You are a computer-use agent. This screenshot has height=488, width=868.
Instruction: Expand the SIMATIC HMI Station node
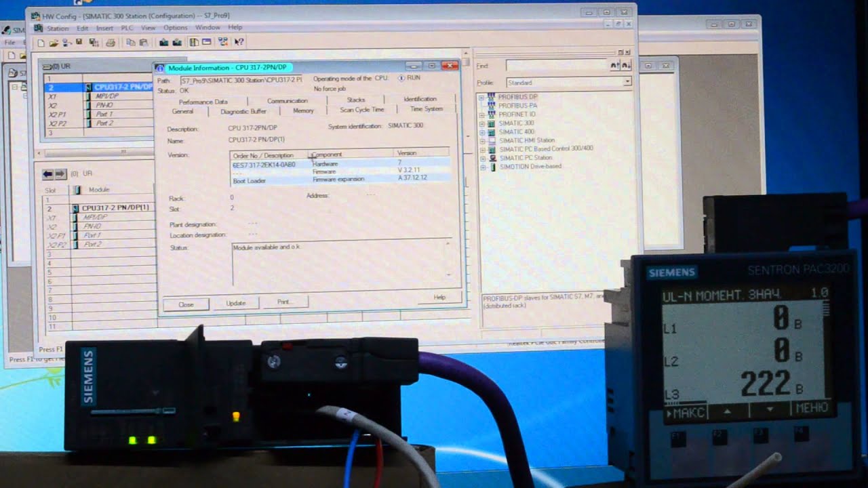[482, 140]
